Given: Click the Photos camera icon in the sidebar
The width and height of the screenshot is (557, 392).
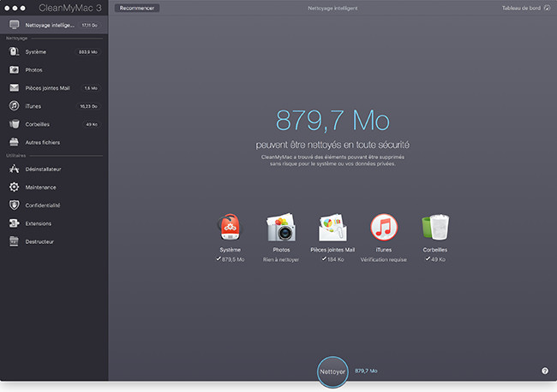Looking at the screenshot, I should click(x=15, y=70).
